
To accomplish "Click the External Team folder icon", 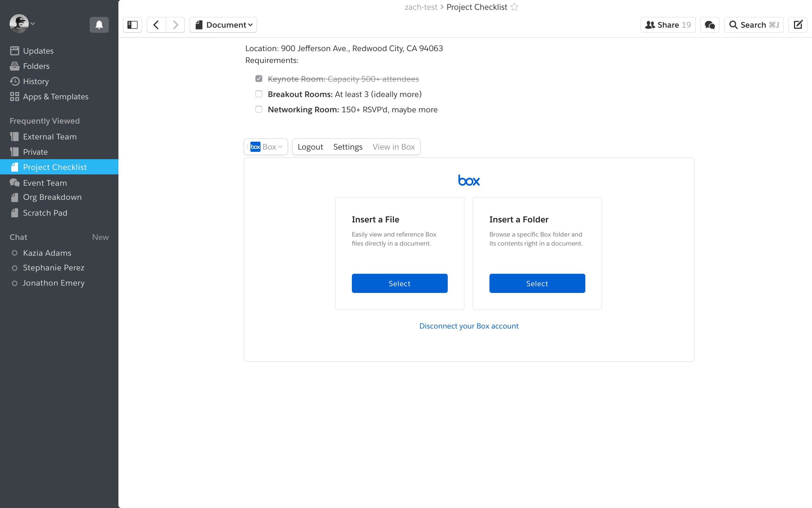I will pos(14,137).
